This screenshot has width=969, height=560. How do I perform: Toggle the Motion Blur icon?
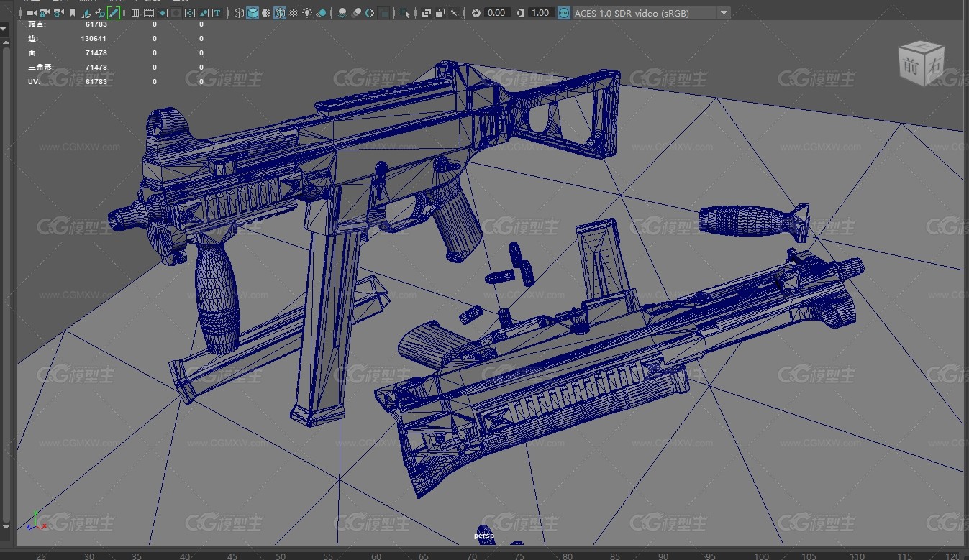click(x=356, y=13)
